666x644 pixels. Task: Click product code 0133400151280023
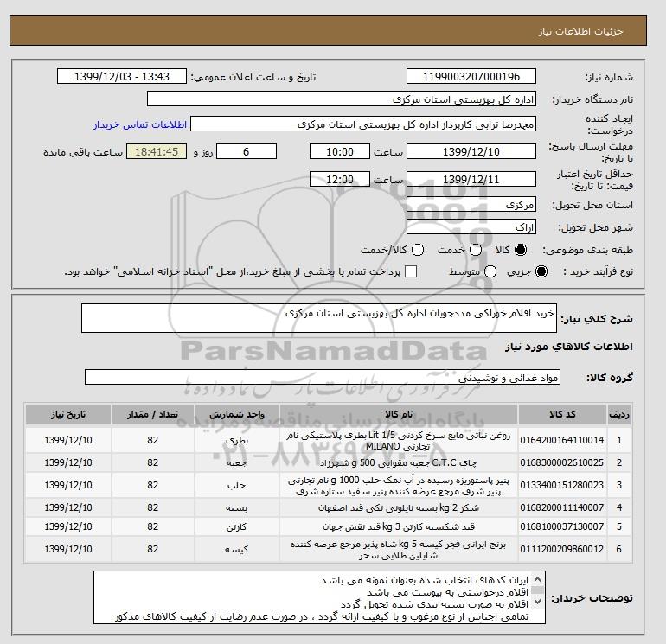click(x=562, y=485)
